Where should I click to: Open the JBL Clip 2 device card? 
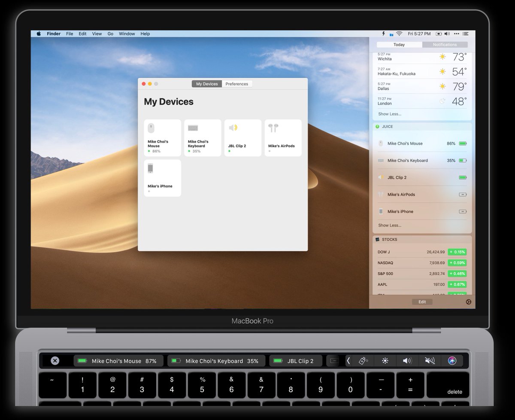click(x=243, y=138)
